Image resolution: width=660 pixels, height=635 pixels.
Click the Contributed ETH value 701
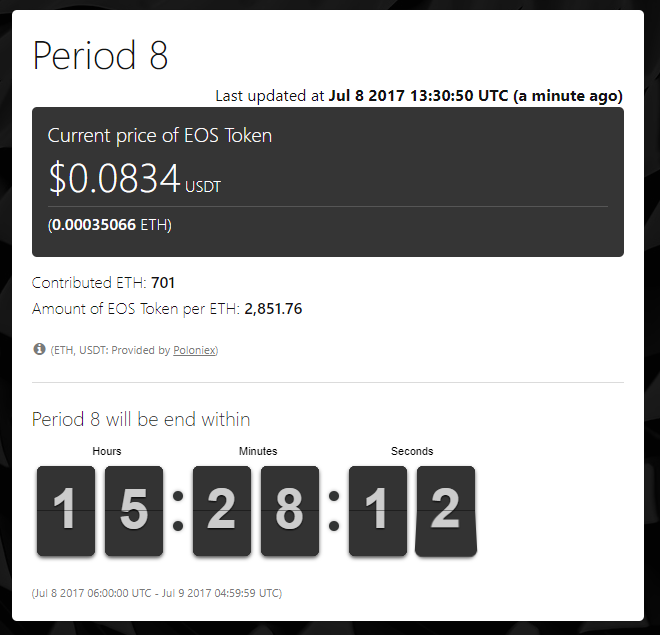pos(163,283)
